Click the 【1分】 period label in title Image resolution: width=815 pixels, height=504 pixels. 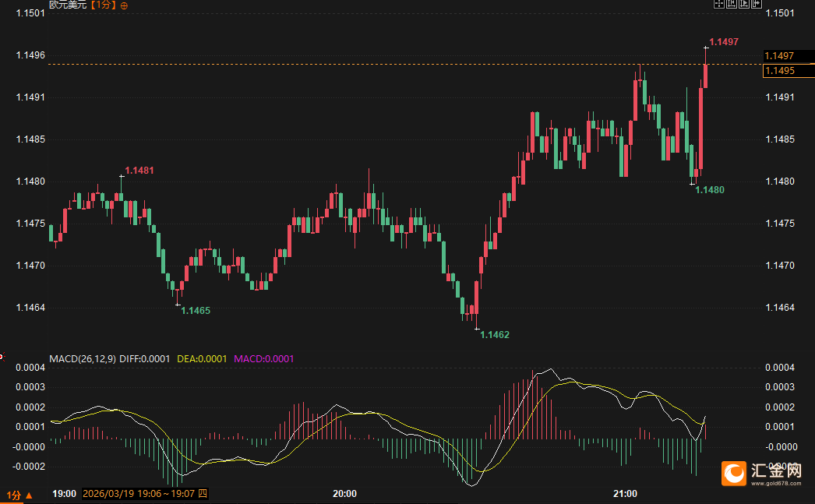(102, 5)
